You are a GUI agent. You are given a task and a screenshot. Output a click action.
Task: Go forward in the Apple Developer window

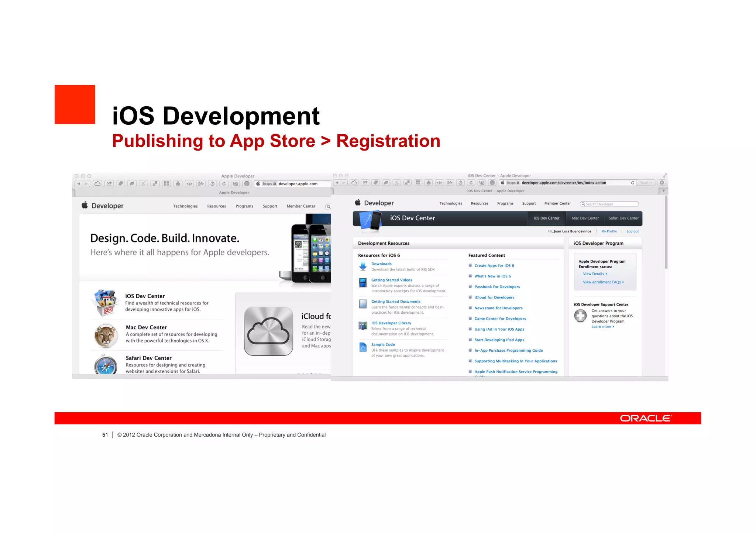tap(86, 183)
